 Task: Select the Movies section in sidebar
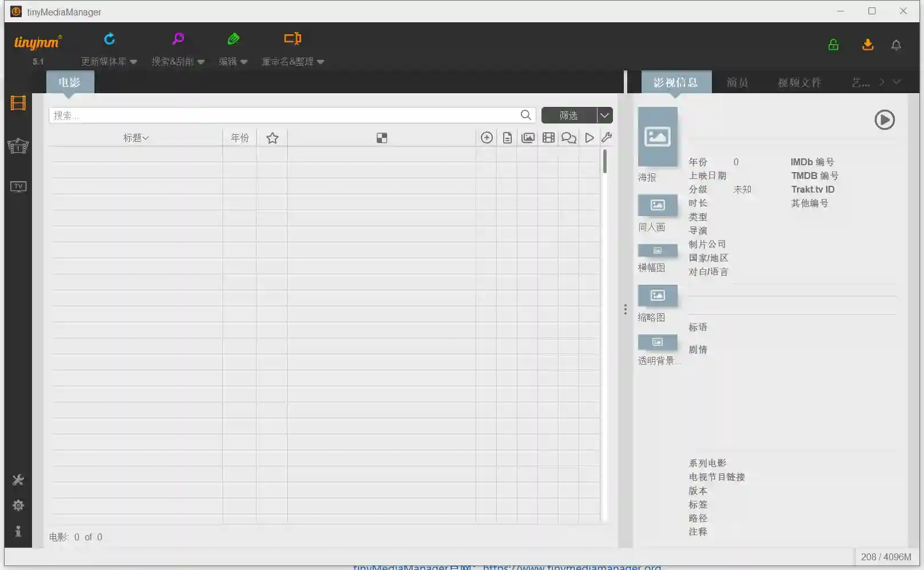click(18, 103)
